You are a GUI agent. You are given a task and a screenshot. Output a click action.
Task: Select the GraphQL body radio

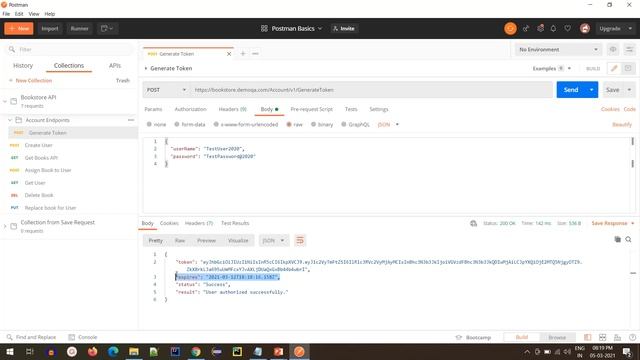click(x=344, y=124)
